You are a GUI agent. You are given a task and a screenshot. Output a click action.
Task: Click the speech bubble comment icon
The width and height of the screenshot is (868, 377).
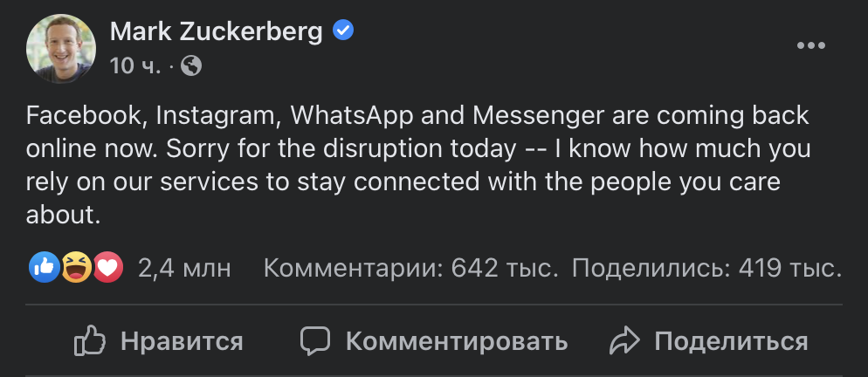(x=315, y=340)
